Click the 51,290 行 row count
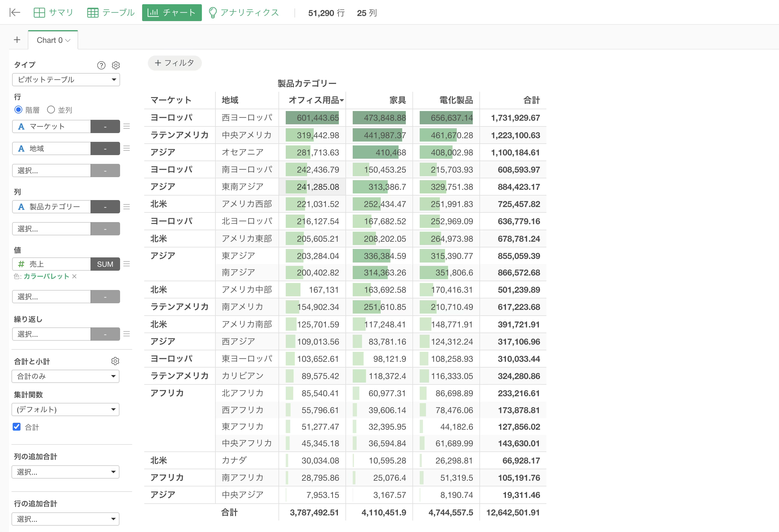 (x=326, y=13)
